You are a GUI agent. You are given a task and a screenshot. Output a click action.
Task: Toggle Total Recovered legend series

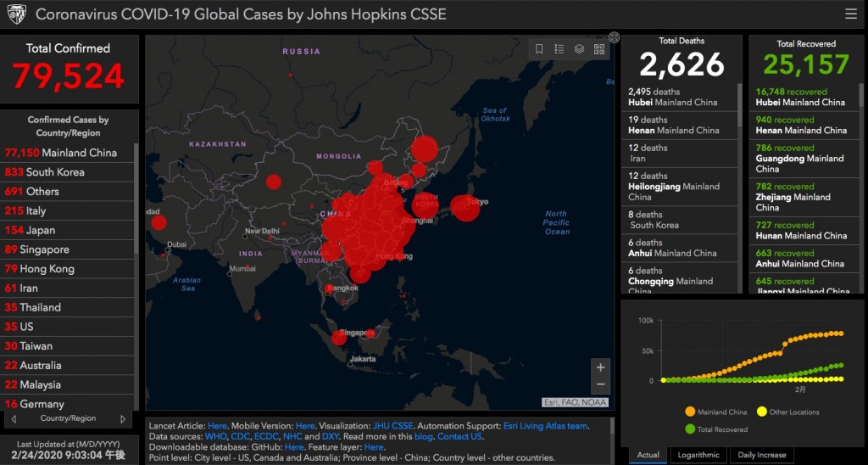[716, 429]
